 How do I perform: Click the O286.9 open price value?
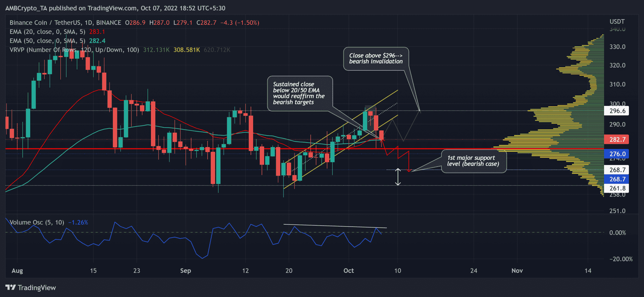(135, 23)
